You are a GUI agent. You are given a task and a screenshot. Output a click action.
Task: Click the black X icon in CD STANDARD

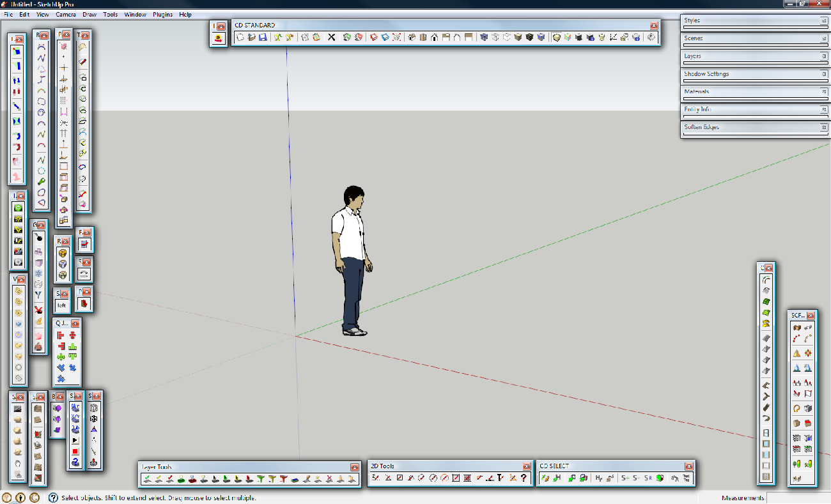332,38
